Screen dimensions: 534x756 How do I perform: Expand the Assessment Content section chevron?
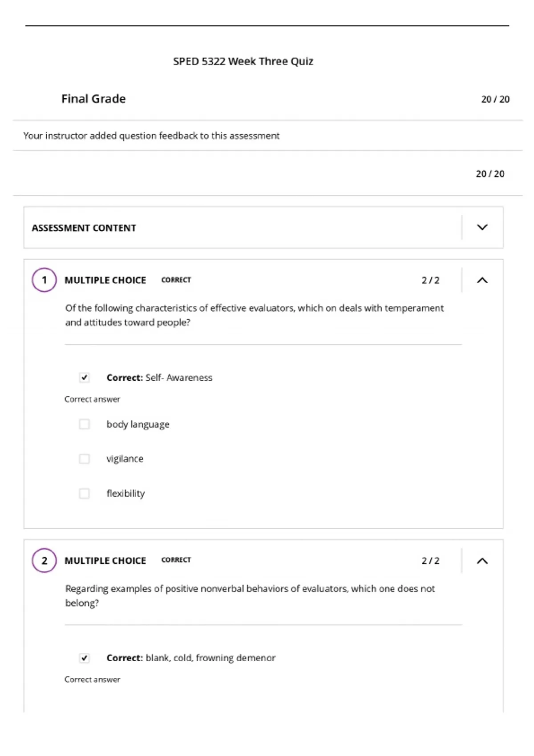(482, 227)
